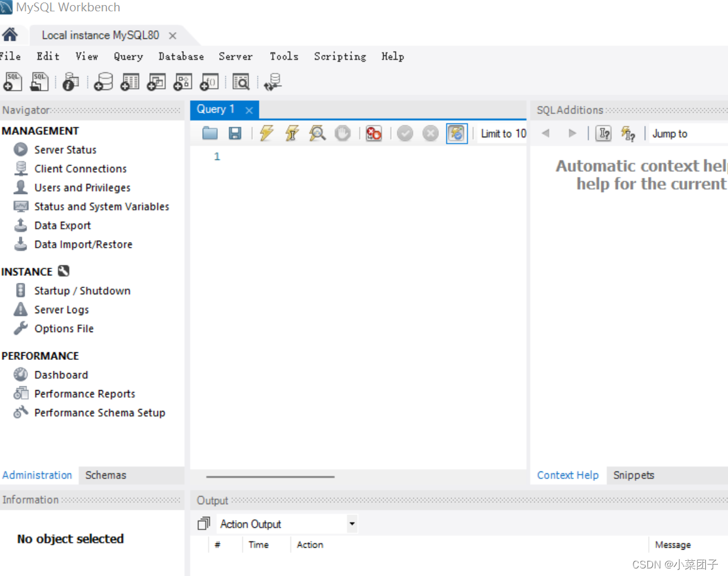Open Performance Schema Setup
Screen dimensions: 728x576
(100, 413)
